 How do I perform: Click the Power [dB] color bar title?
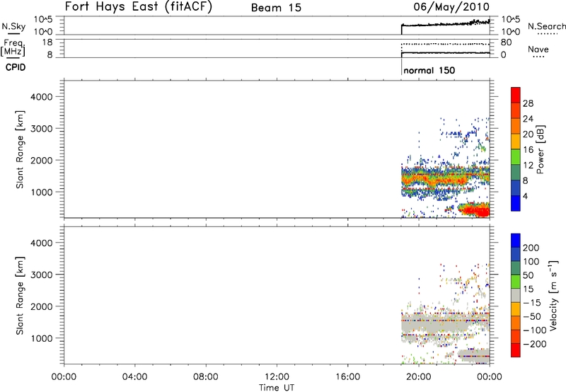(x=541, y=151)
